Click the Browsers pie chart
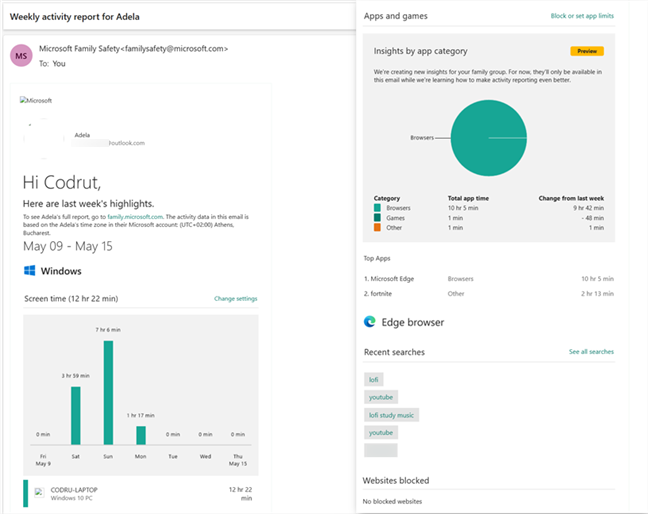 click(x=488, y=138)
